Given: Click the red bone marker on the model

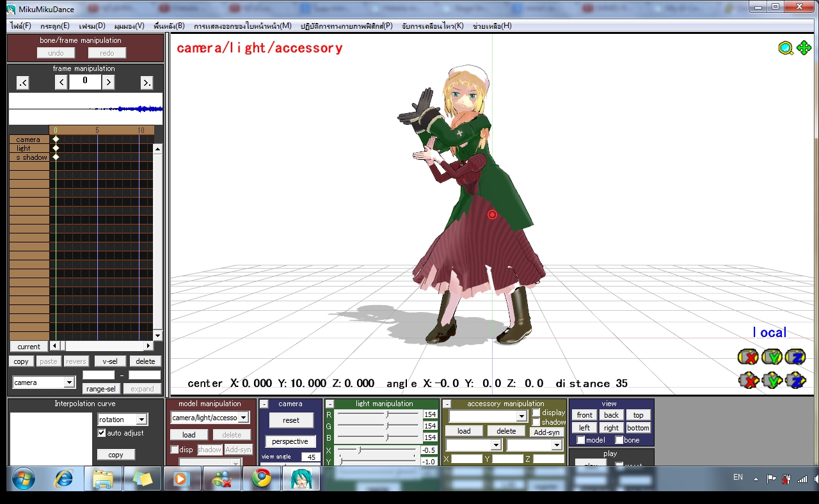Looking at the screenshot, I should [x=492, y=215].
